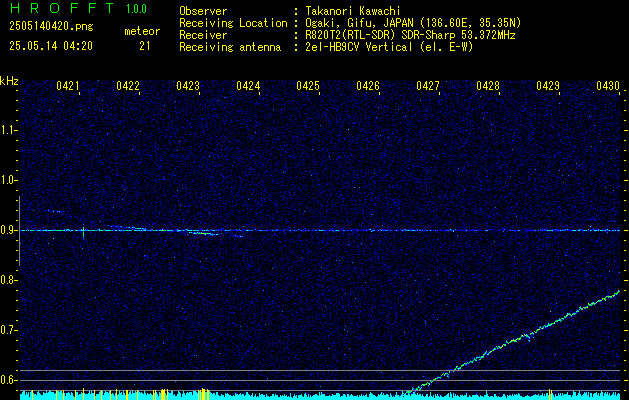Click the 0426 time marker
Viewport: 629px width, 400px height.
(368, 86)
